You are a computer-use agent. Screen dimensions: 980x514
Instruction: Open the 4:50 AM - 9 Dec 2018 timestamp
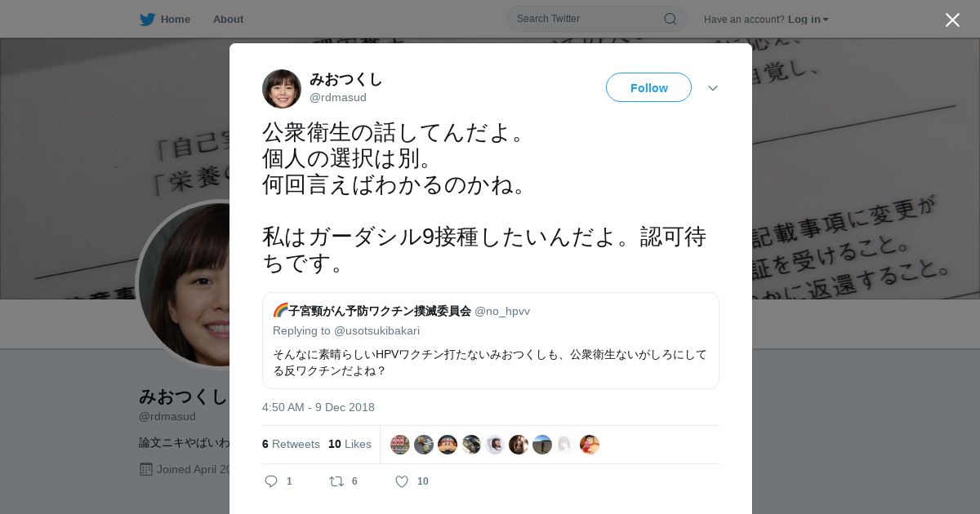(318, 407)
